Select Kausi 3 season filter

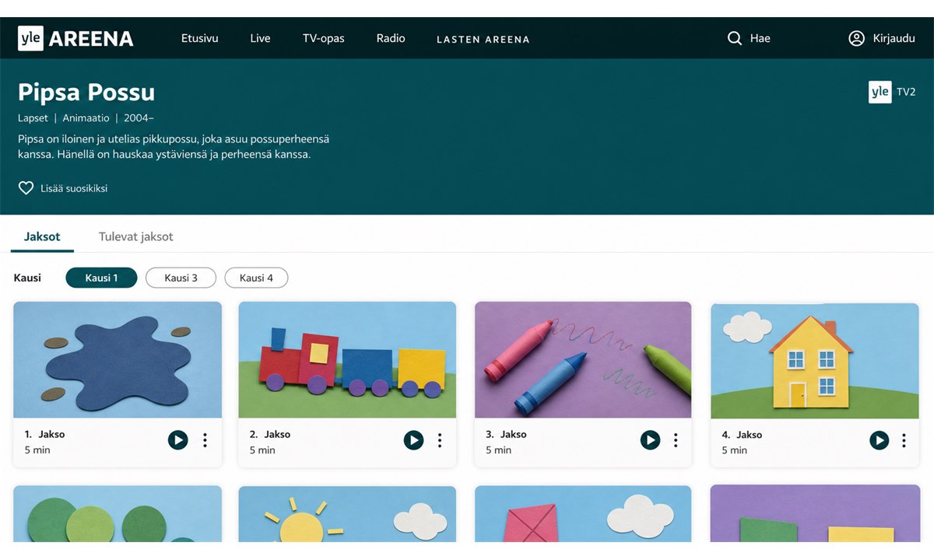pyautogui.click(x=181, y=278)
